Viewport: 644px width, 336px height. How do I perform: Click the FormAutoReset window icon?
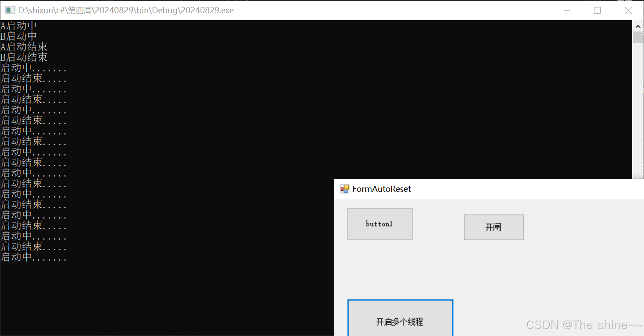344,188
